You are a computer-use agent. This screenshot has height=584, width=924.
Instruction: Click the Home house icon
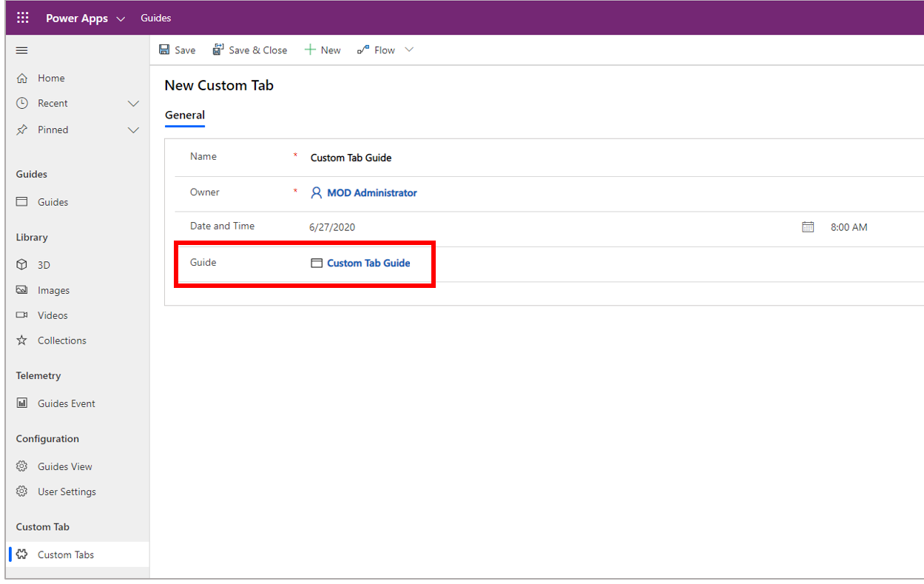pyautogui.click(x=22, y=78)
